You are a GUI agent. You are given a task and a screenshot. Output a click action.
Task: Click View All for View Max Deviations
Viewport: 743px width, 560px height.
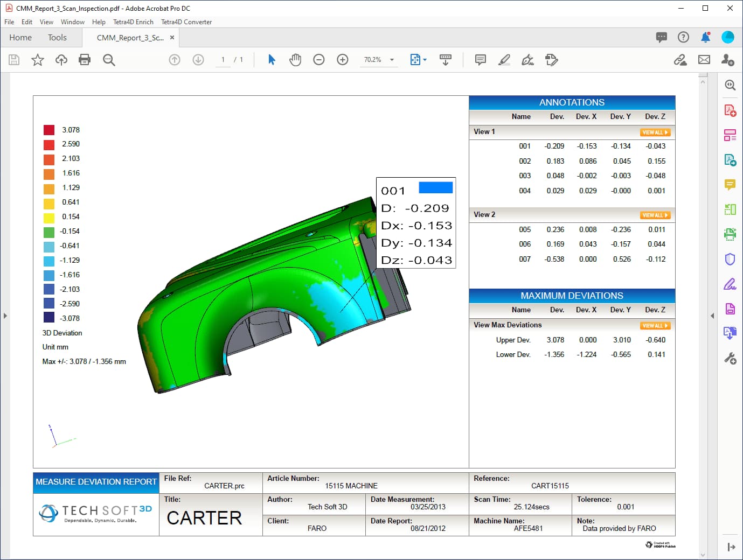click(655, 326)
